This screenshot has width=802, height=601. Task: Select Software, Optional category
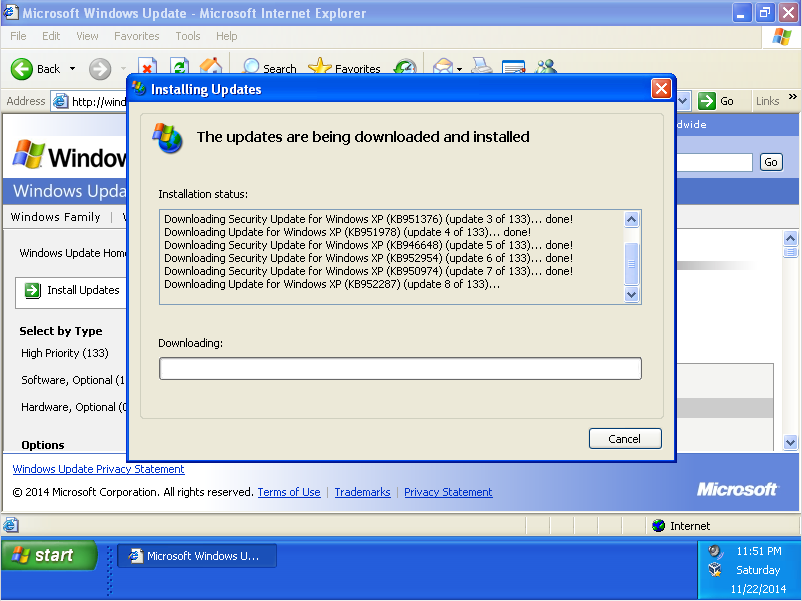click(x=73, y=381)
